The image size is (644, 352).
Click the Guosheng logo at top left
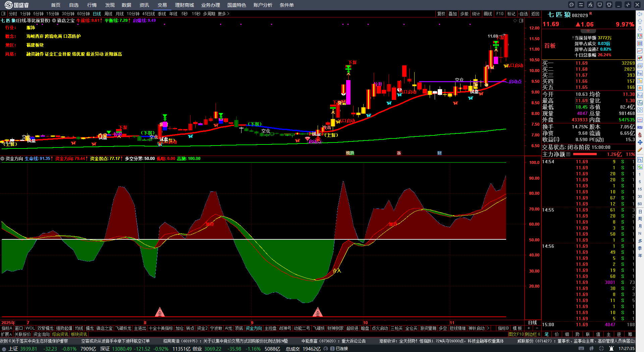[x=17, y=5]
